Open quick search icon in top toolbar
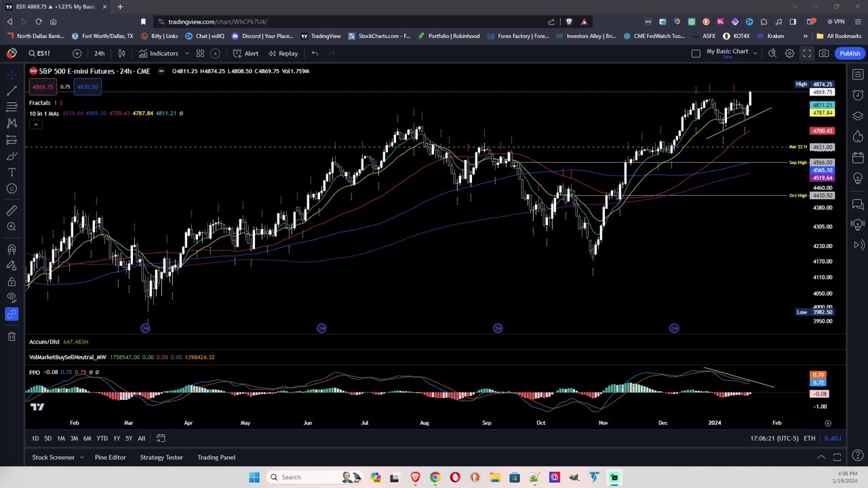This screenshot has width=868, height=488. pos(772,54)
